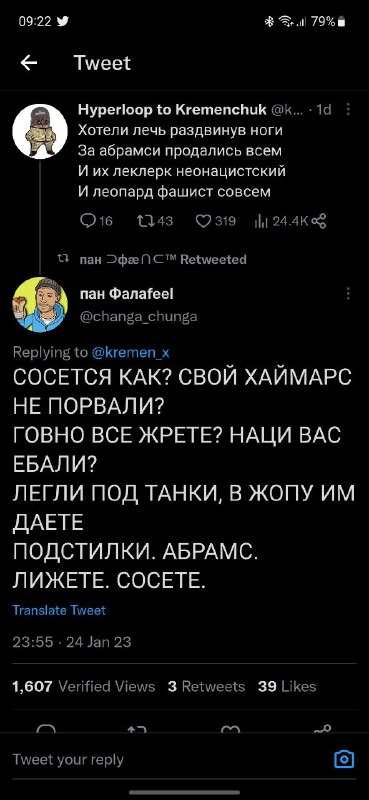Open Twitter notification icon in status bar

point(61,21)
